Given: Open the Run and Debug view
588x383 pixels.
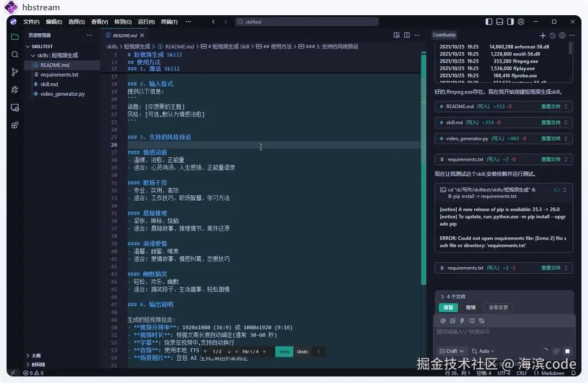Looking at the screenshot, I should click(x=15, y=90).
